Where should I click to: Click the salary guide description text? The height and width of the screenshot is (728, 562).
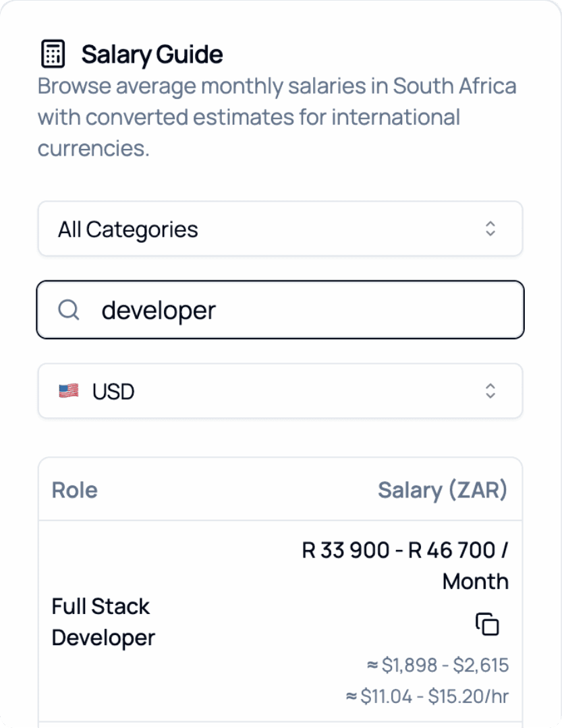[277, 117]
